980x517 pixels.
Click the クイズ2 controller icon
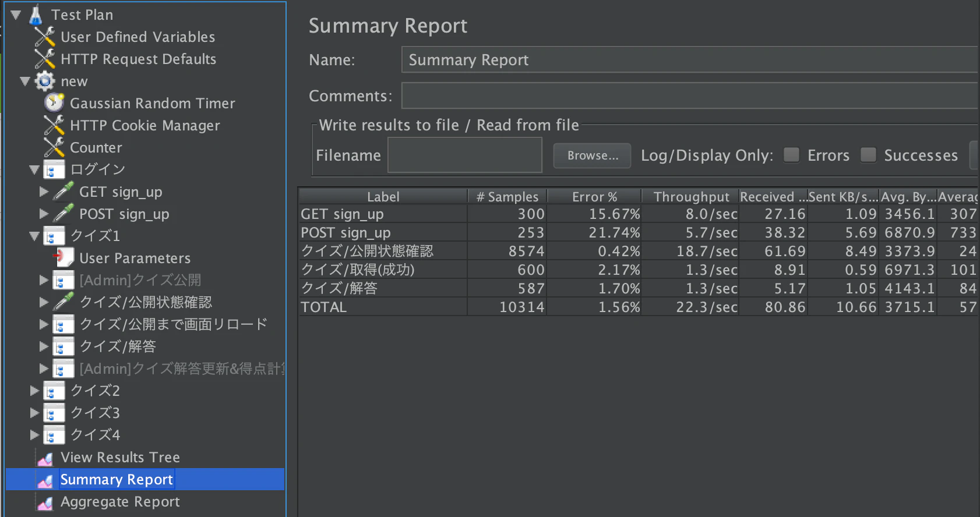[x=54, y=391]
